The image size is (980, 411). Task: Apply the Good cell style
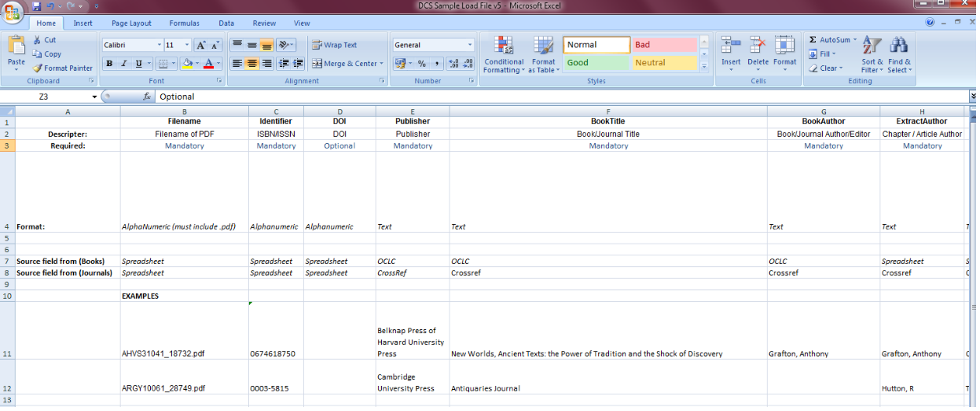(596, 63)
